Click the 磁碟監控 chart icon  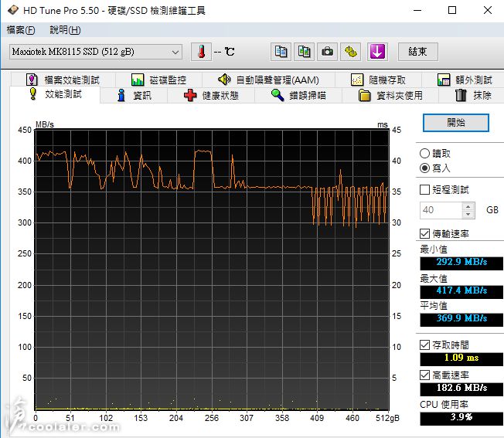(138, 80)
